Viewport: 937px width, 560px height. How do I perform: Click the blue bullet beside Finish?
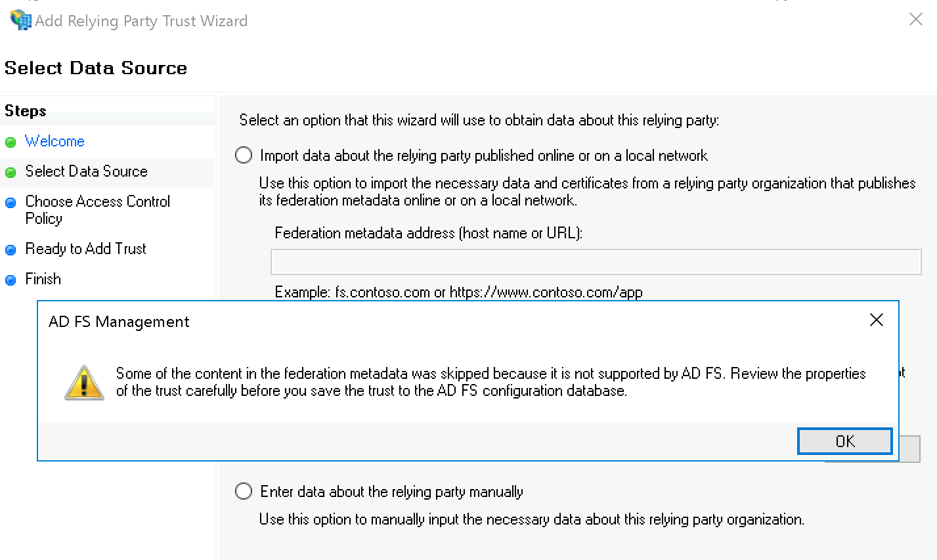(x=11, y=280)
